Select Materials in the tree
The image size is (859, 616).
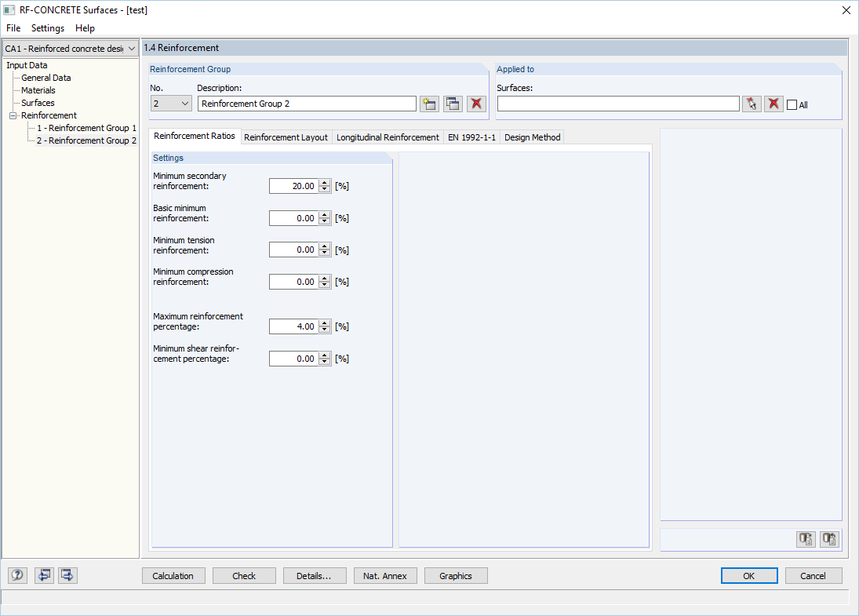coord(38,90)
